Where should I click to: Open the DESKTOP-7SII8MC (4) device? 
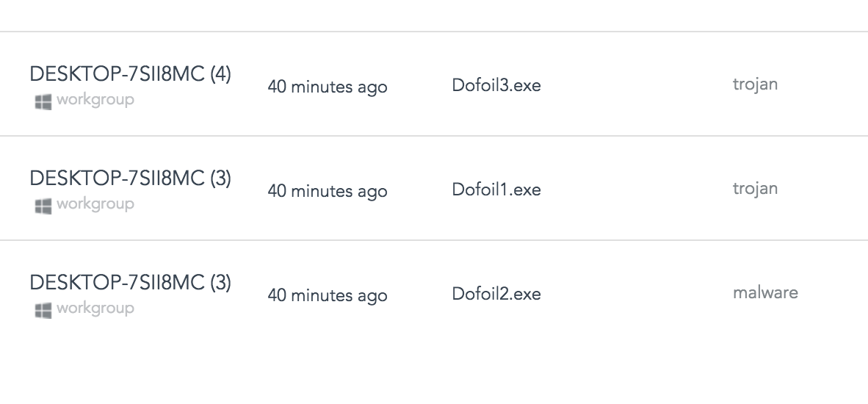[x=130, y=74]
